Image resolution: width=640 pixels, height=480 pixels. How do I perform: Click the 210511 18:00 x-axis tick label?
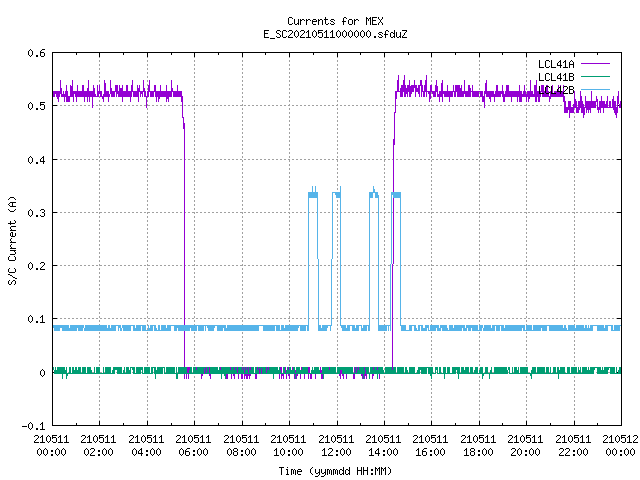coord(478,446)
